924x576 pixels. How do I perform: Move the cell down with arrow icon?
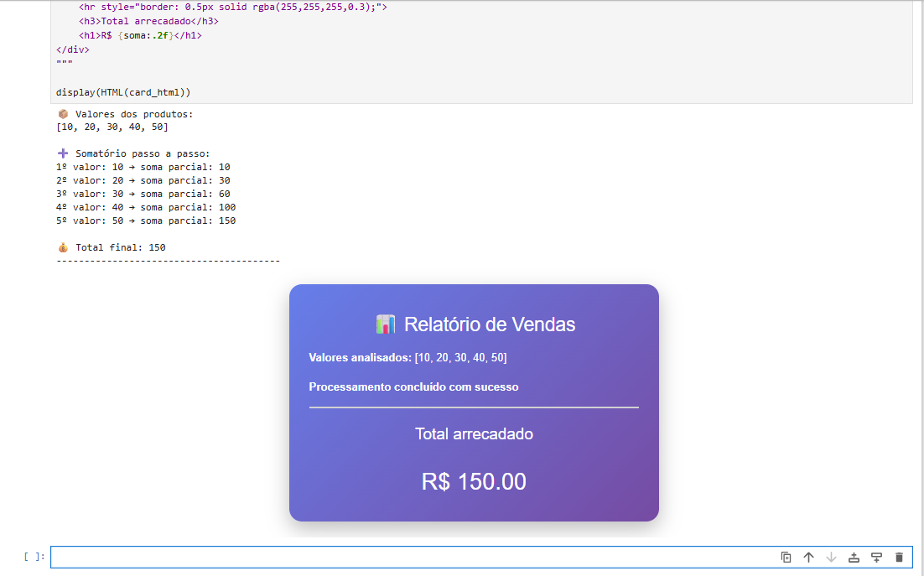831,558
